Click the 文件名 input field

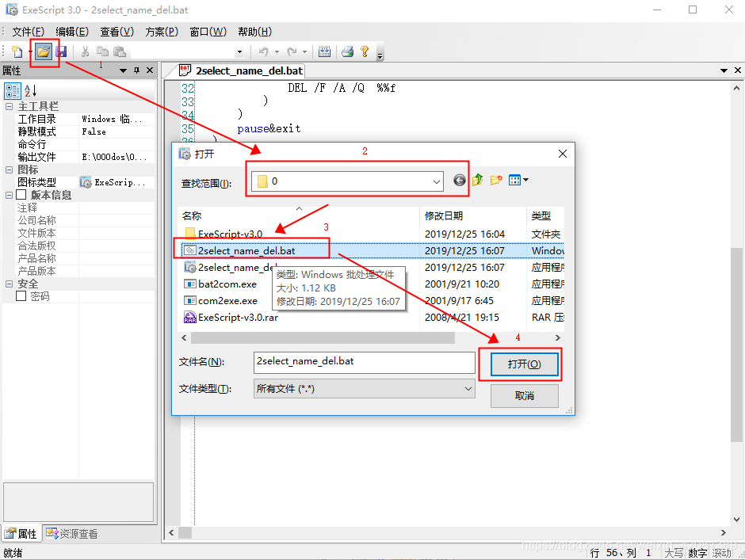[x=365, y=363]
